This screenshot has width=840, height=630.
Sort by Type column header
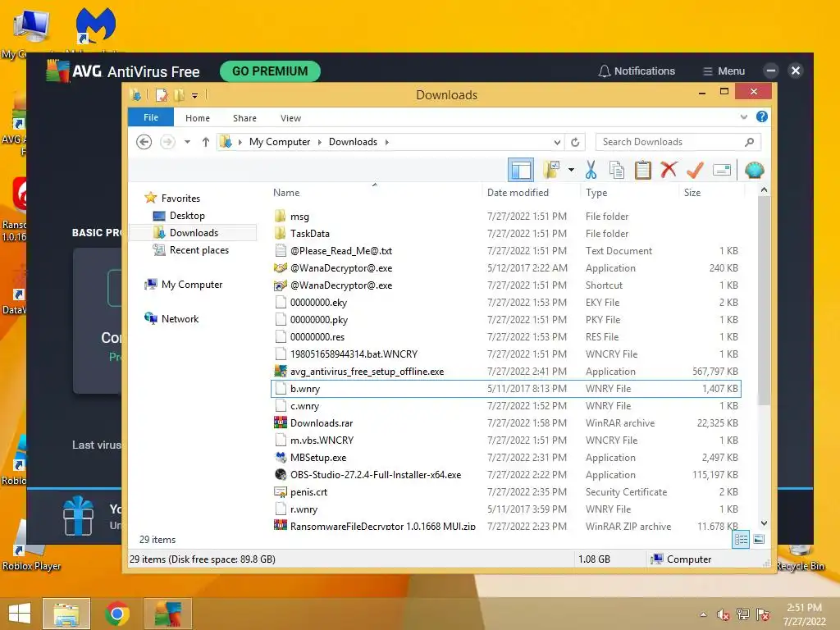coord(596,192)
